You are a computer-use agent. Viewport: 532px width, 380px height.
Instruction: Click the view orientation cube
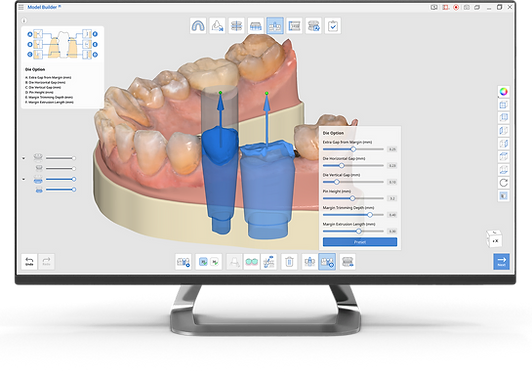coord(495,239)
